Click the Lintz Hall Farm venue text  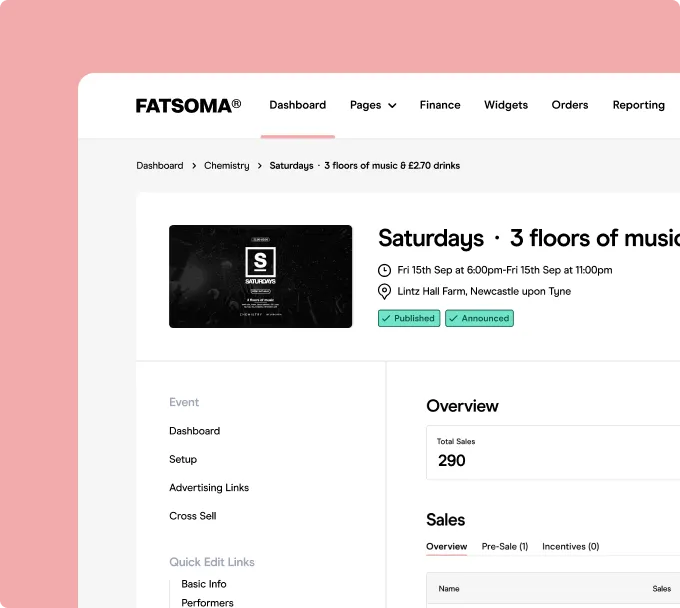(x=484, y=291)
